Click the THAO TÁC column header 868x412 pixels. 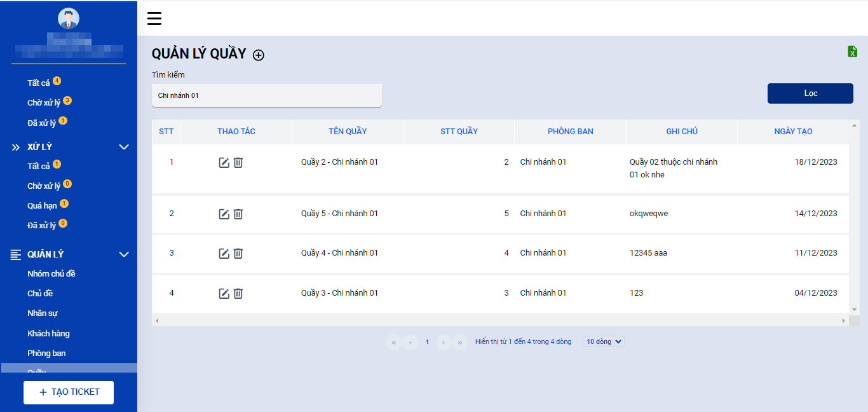[236, 132]
